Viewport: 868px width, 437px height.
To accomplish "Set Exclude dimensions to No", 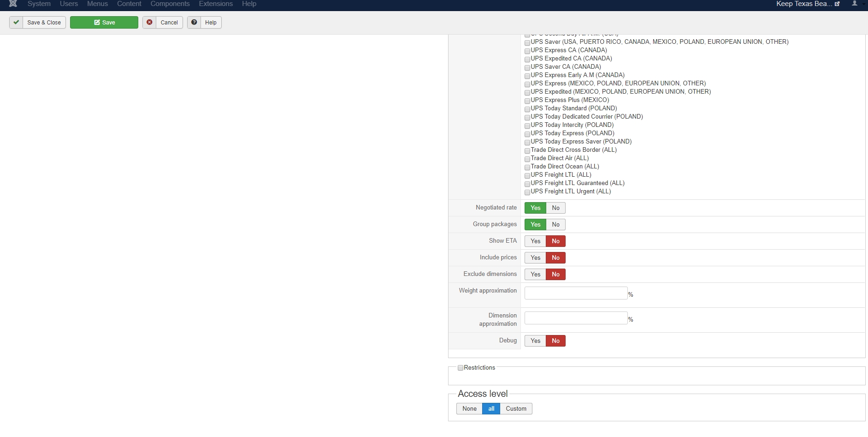I will point(556,275).
